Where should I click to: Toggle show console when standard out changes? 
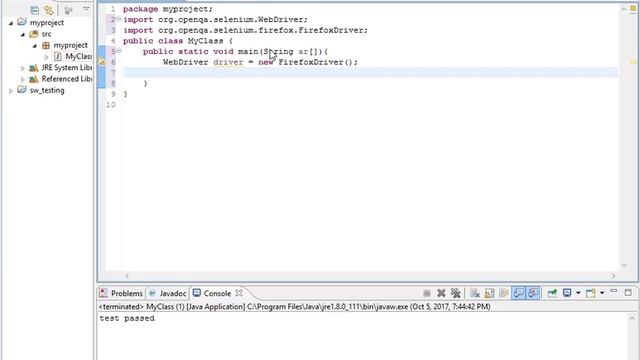click(518, 293)
